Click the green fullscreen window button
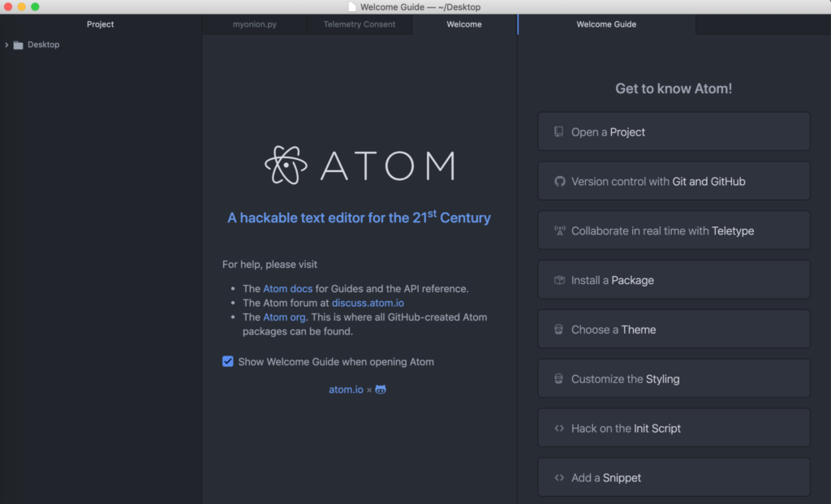The height and width of the screenshot is (504, 831). tap(35, 6)
